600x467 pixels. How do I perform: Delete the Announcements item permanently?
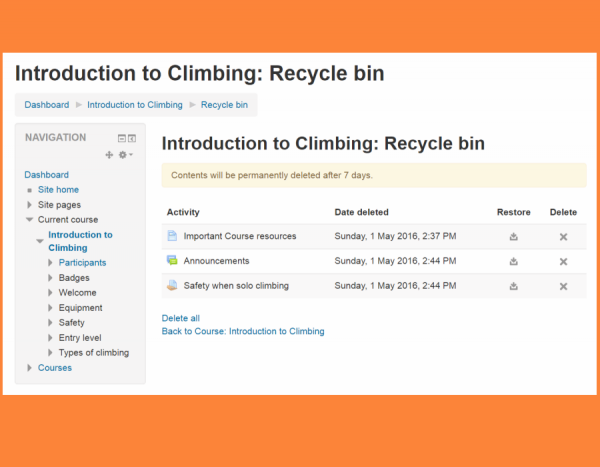(563, 261)
